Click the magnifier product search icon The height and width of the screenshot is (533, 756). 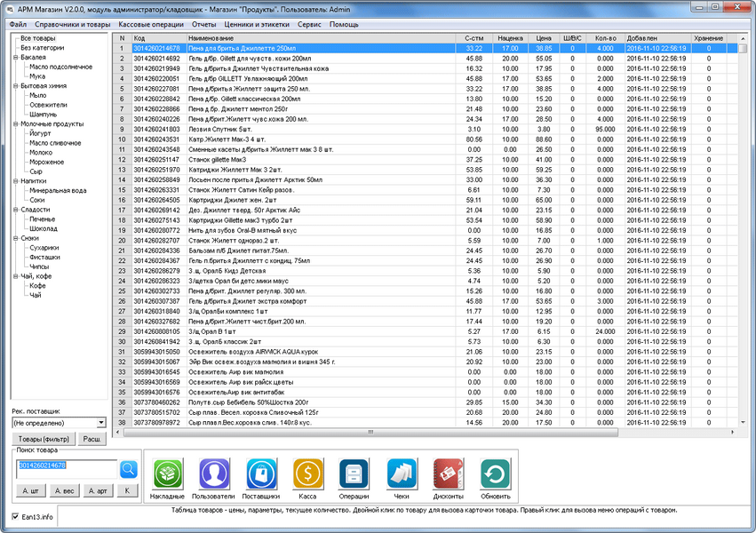(129, 469)
